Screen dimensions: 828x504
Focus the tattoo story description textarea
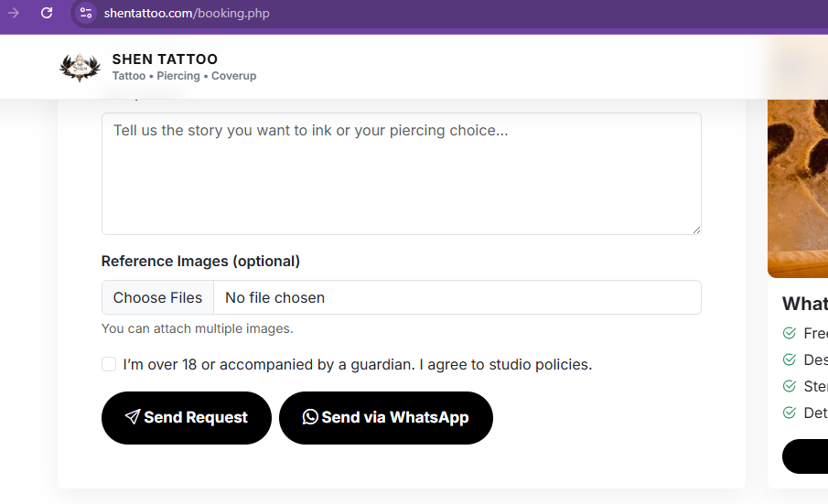(x=401, y=174)
